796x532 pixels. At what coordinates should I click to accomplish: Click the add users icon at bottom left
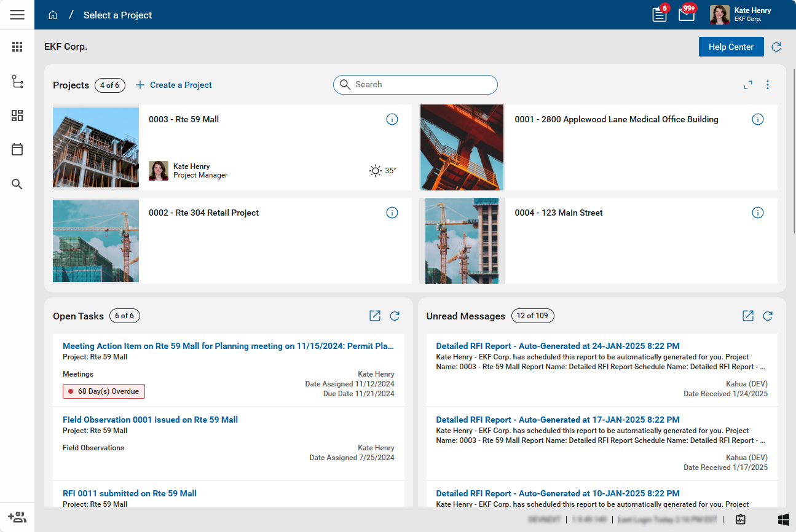click(x=17, y=517)
